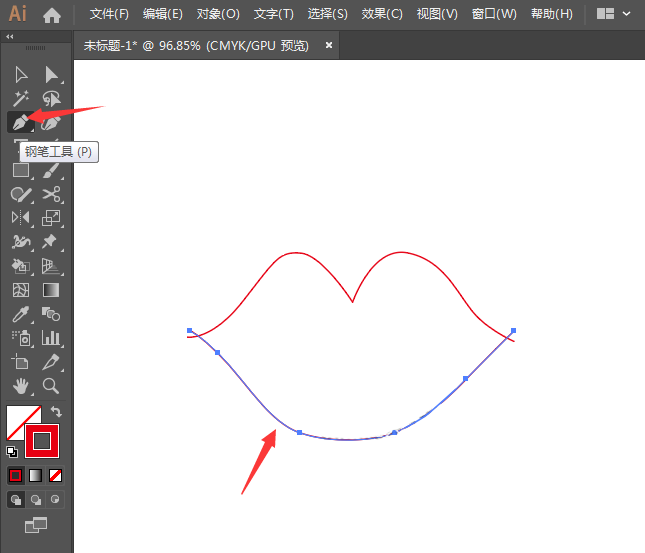Screen dimensions: 645x553
Task: Click the red Stroke color swatch
Action: click(43, 440)
